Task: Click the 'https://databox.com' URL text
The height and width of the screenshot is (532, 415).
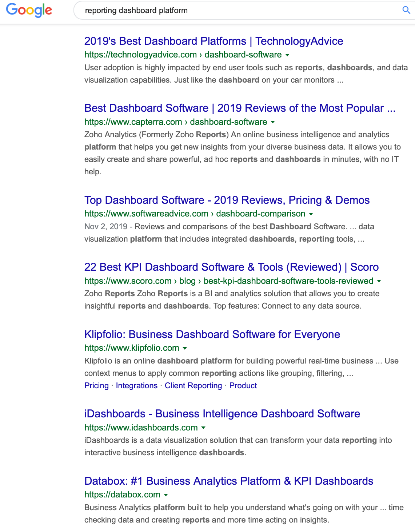Action: tap(122, 495)
